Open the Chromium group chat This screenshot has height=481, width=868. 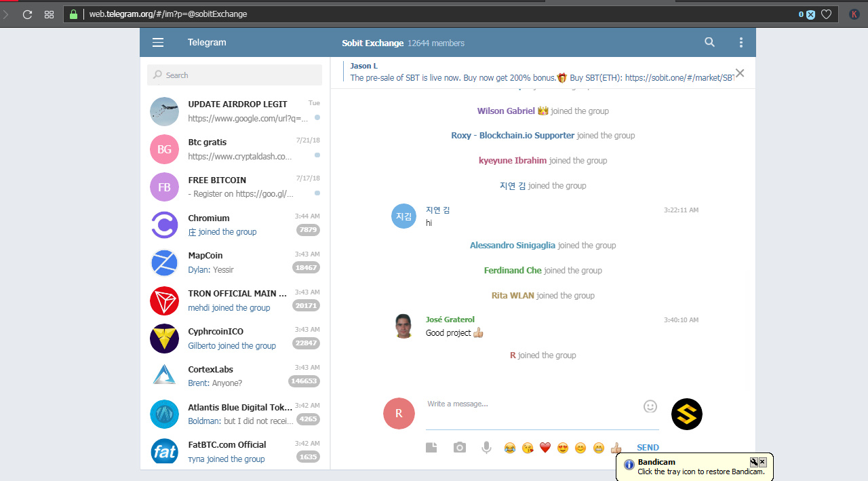coord(235,225)
